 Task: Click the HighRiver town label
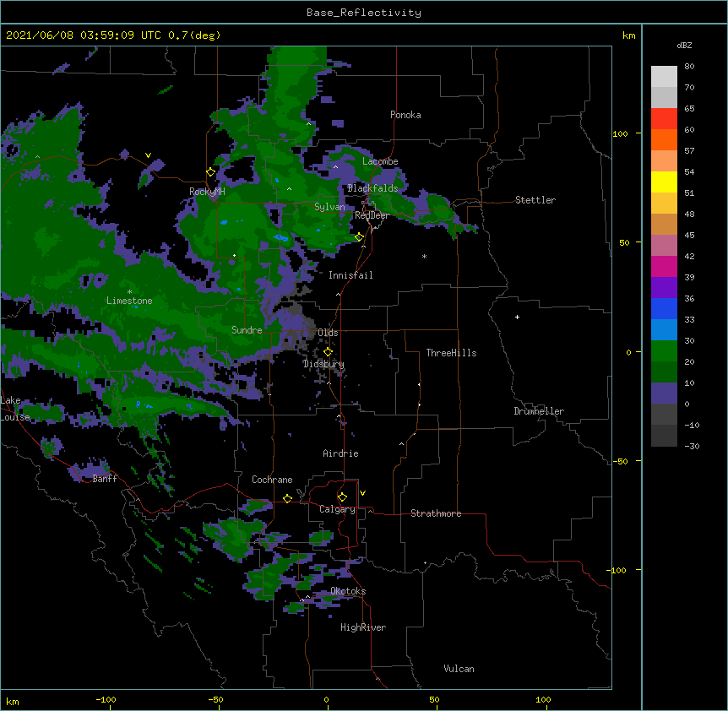coord(363,627)
